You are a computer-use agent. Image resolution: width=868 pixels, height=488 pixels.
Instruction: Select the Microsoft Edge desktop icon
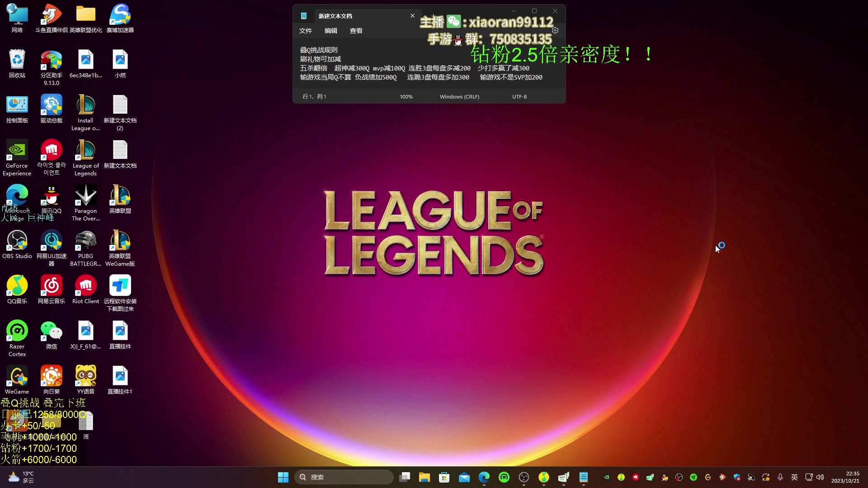[17, 203]
